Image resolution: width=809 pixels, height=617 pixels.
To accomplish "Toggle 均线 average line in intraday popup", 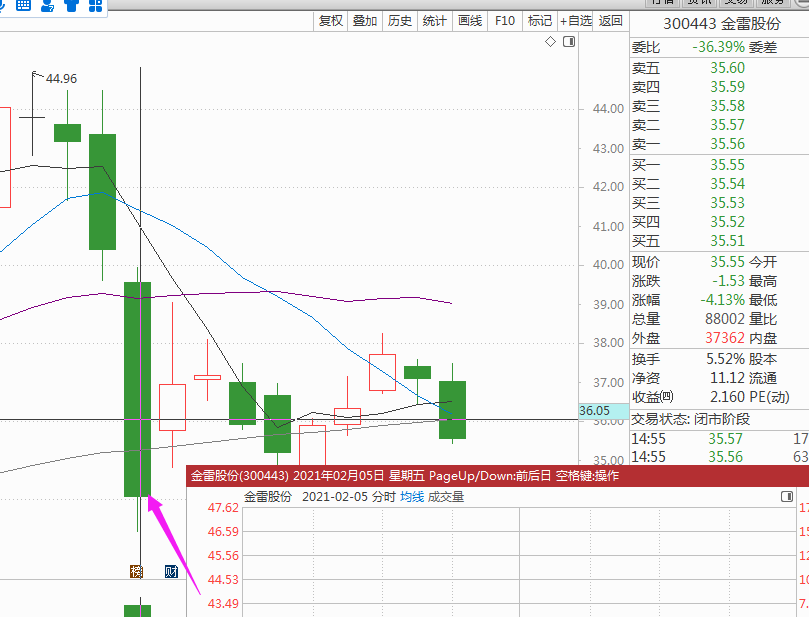I will 412,497.
